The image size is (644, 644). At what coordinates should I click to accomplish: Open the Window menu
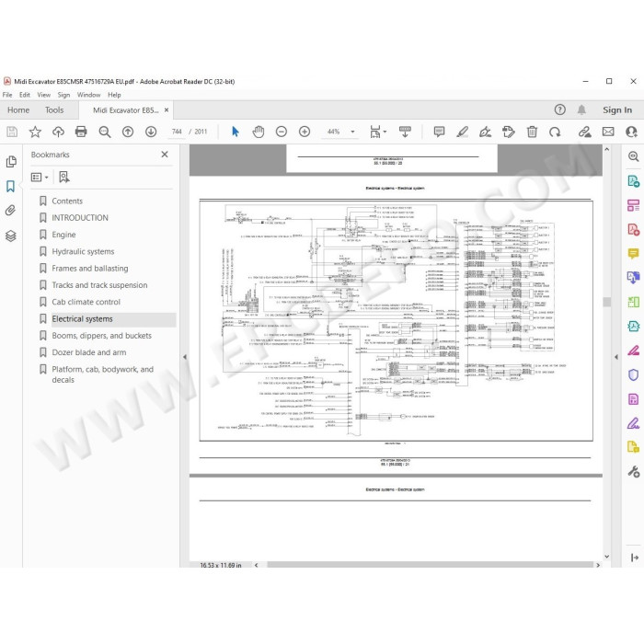point(88,95)
